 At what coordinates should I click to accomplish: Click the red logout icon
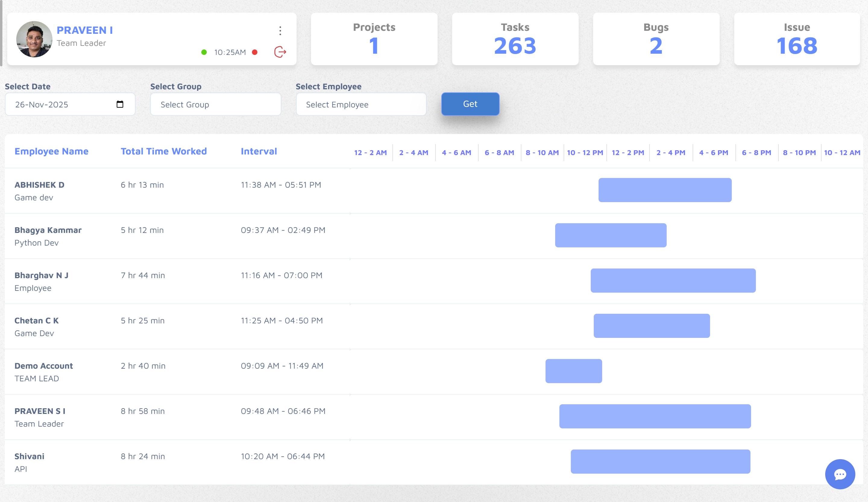(280, 52)
